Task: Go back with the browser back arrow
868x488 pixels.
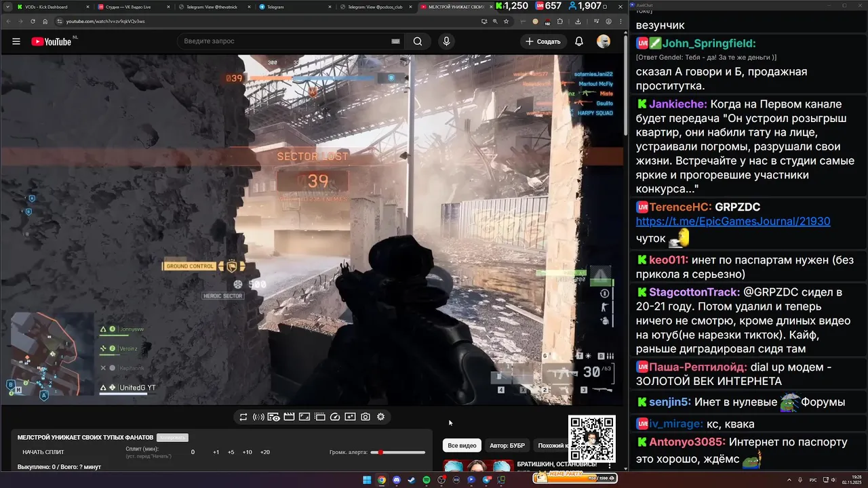Action: pos(8,21)
